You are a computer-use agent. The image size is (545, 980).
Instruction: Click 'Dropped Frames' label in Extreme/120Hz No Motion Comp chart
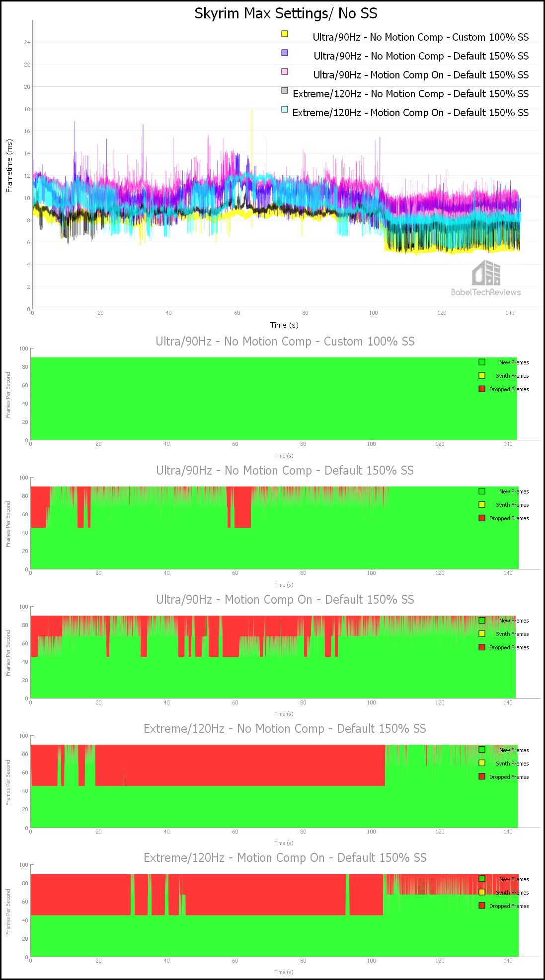tap(509, 777)
